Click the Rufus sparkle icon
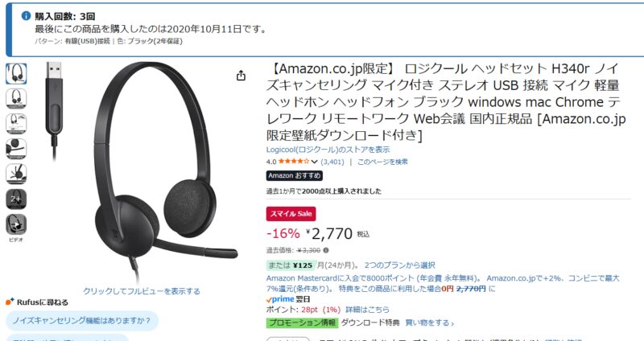Screen dimensions: 644x341 (x=10, y=302)
